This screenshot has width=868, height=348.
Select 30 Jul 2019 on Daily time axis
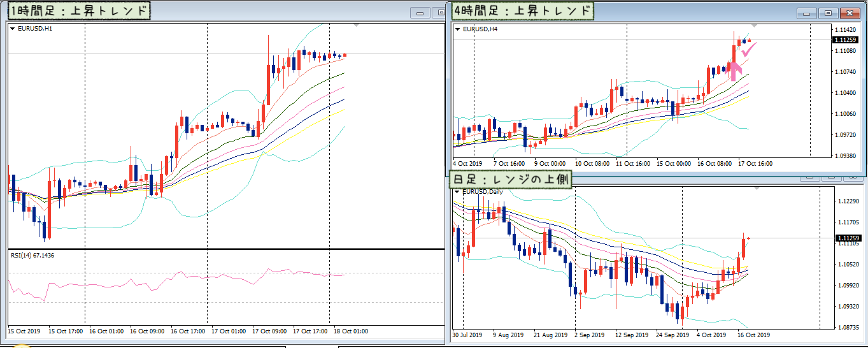click(x=469, y=335)
